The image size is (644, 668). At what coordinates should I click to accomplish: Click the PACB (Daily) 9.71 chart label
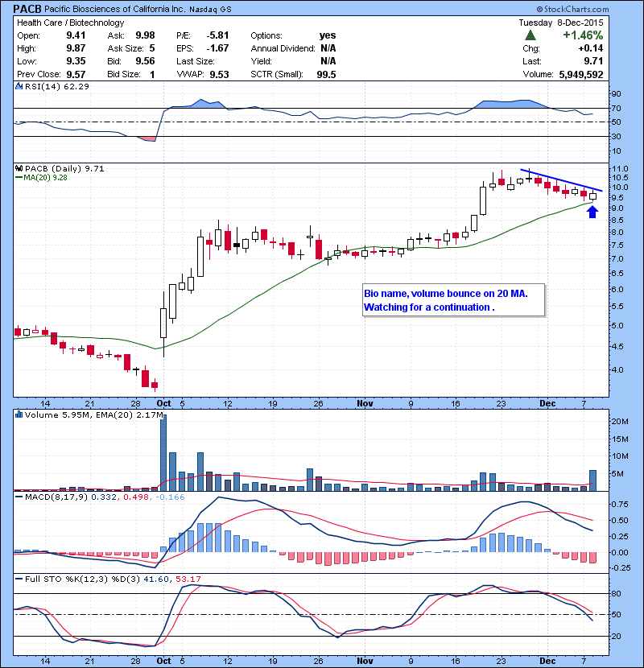click(x=64, y=169)
